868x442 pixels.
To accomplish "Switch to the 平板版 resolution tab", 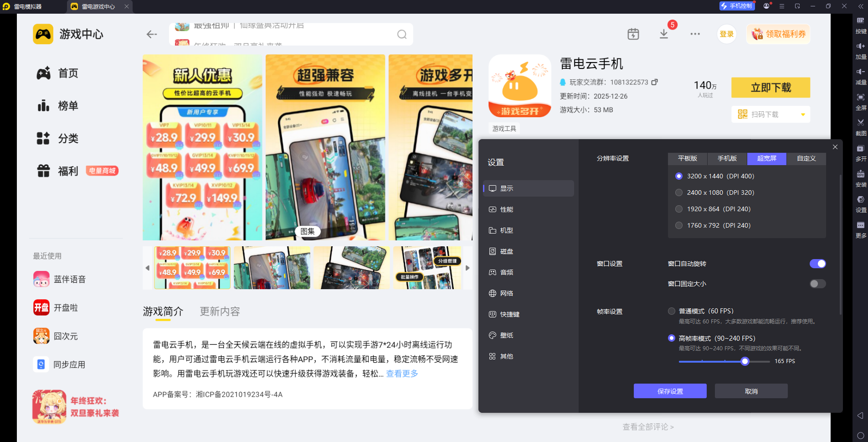I will point(688,158).
